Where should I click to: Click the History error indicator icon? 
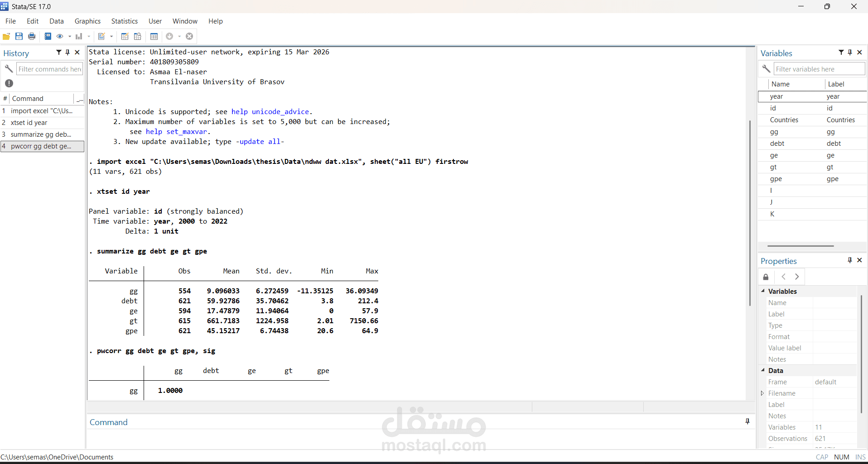click(x=9, y=83)
